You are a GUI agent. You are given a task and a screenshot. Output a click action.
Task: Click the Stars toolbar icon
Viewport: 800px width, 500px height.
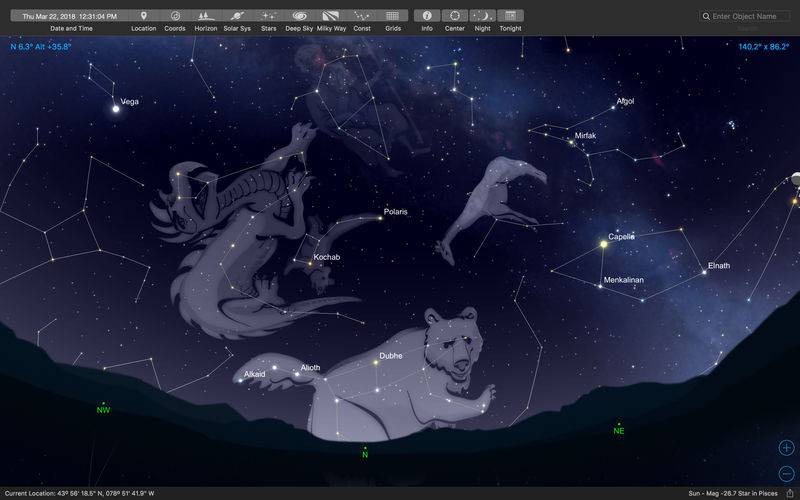point(268,16)
